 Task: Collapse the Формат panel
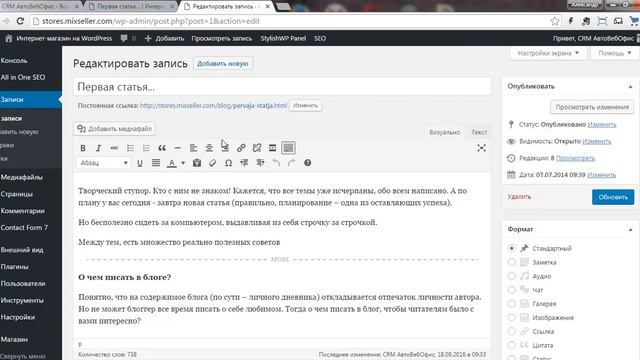tap(630, 229)
